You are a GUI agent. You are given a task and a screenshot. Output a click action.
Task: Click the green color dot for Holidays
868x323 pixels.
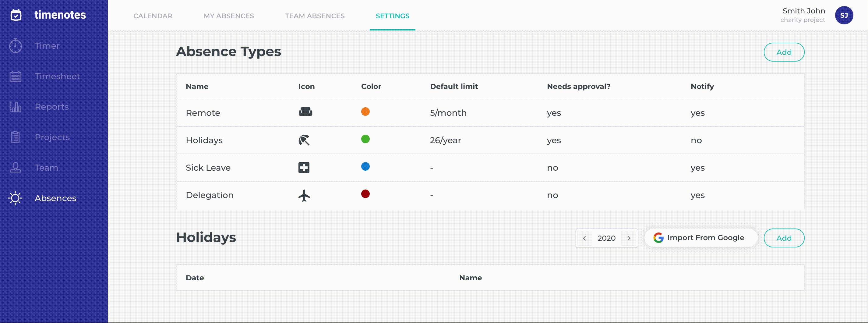[365, 139]
